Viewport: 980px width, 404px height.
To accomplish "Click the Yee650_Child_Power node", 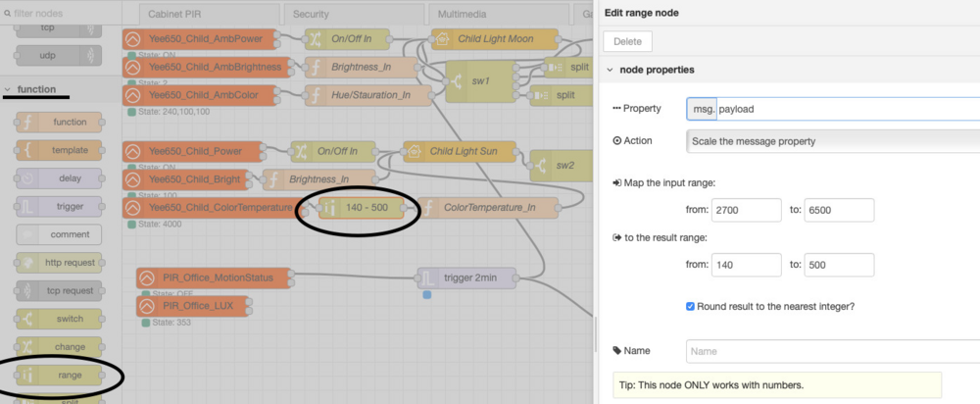I will pos(191,151).
